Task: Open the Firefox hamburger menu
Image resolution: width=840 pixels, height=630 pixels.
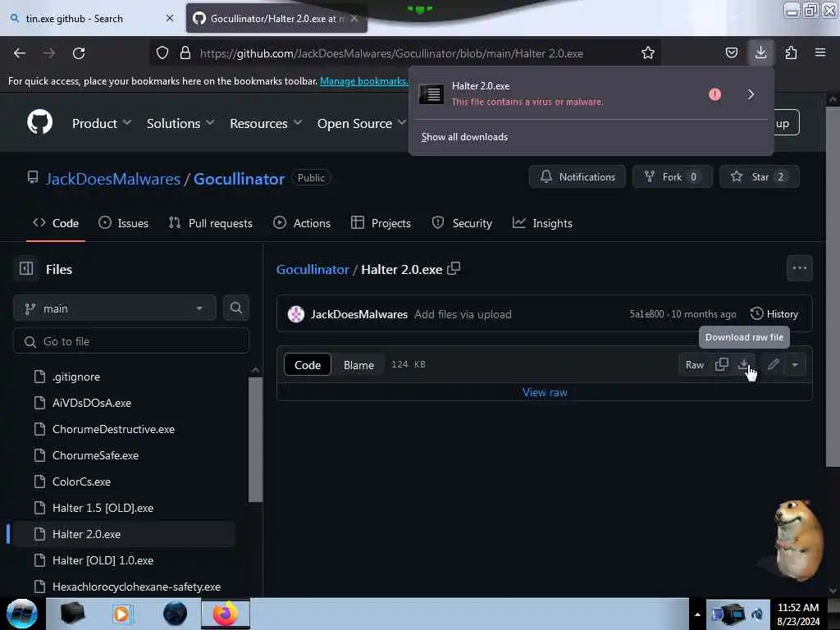Action: pos(819,52)
